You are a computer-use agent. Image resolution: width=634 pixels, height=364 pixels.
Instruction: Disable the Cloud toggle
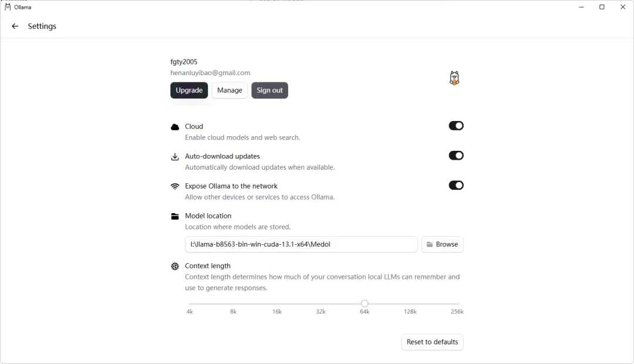coord(456,126)
